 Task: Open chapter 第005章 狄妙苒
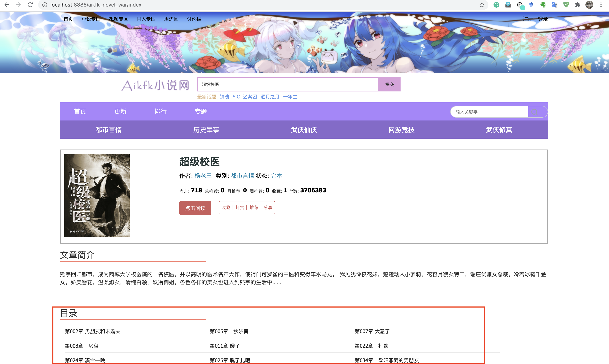coord(229,331)
